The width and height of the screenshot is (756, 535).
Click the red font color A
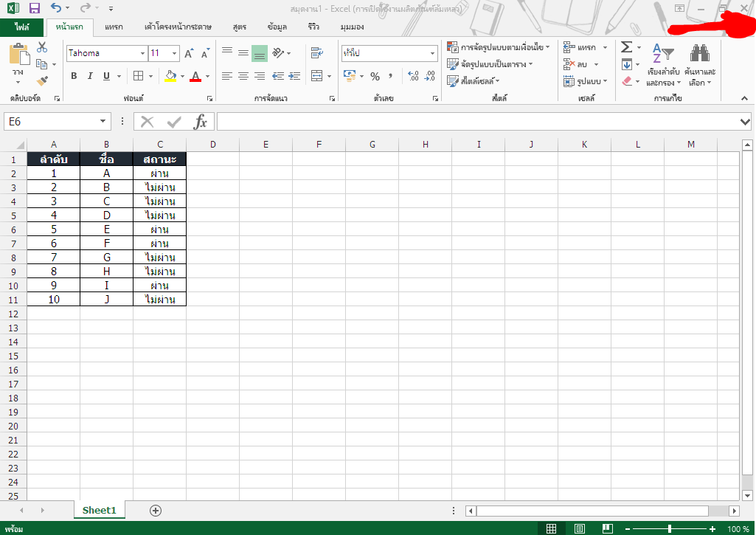click(x=195, y=76)
